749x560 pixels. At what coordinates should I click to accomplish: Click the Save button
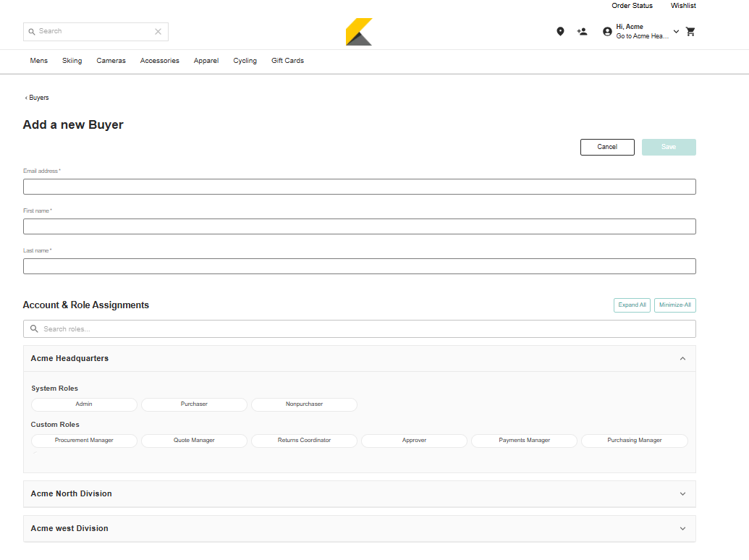click(x=669, y=147)
